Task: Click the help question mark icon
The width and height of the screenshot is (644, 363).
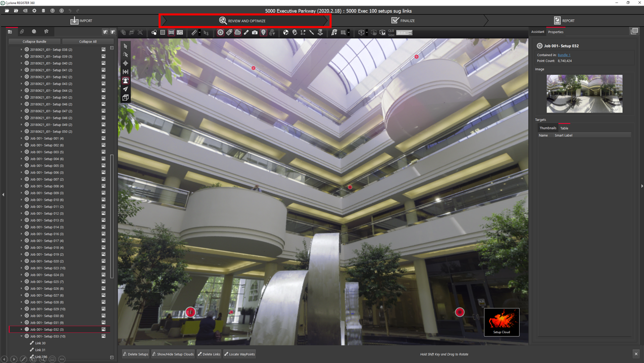Action: coord(53,11)
